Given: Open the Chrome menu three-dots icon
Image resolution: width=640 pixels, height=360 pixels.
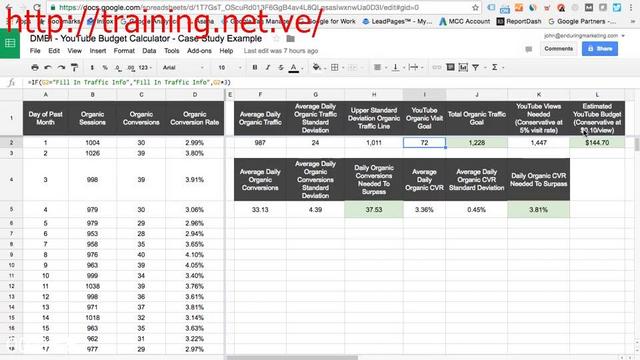Looking at the screenshot, I should coord(631,8).
